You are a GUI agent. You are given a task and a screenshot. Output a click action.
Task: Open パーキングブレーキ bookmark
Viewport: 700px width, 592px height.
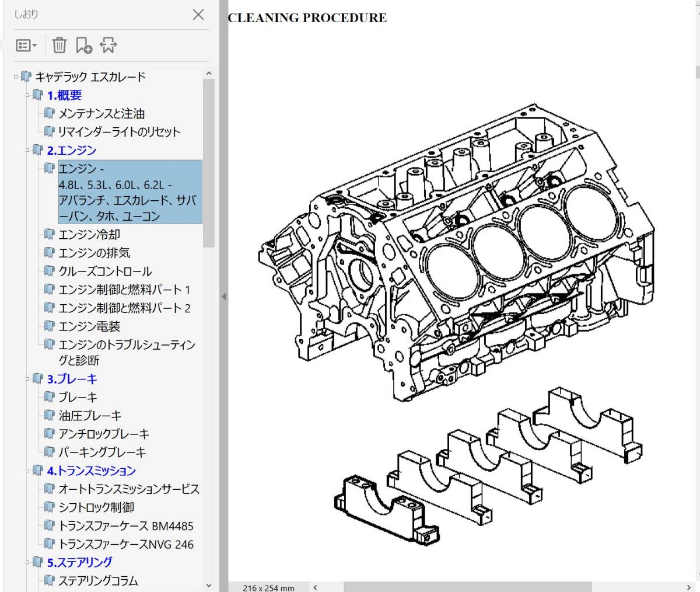102,452
